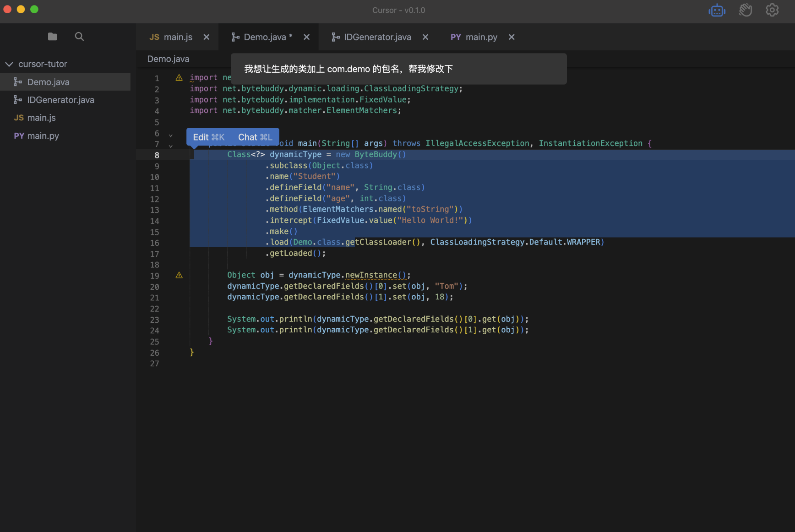Close the main.js tab
This screenshot has width=795, height=532.
point(207,37)
